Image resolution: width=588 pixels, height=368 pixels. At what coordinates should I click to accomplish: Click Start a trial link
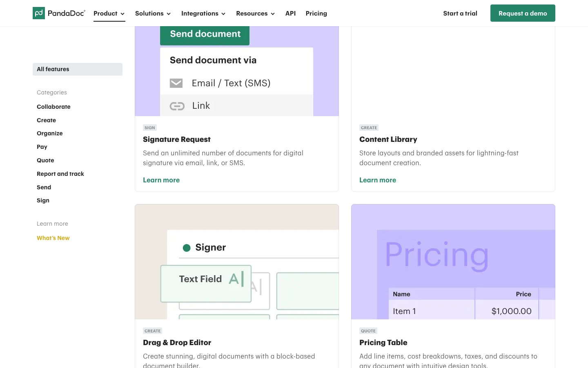point(460,13)
